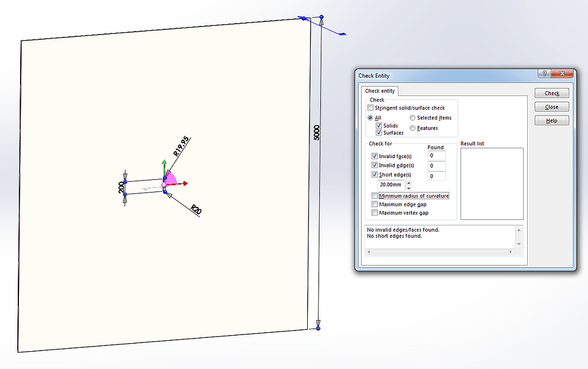Click the Check button
Viewport: 588px width, 369px height.
[551, 93]
